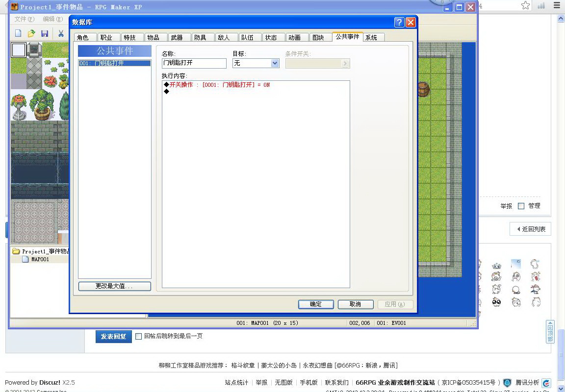
Task: Tick the 管理 checkbox
Action: coord(521,206)
